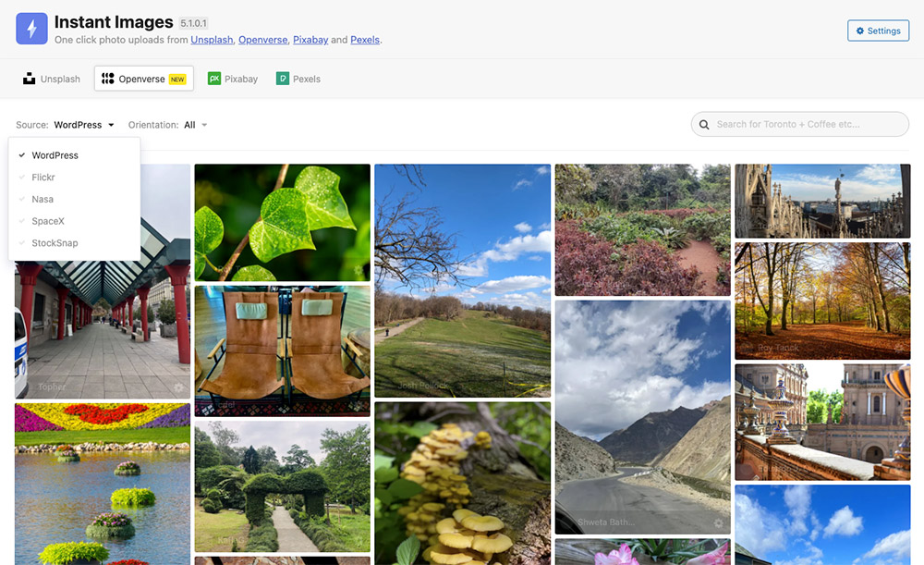
Task: Switch to the Pexels tab
Action: pyautogui.click(x=298, y=79)
